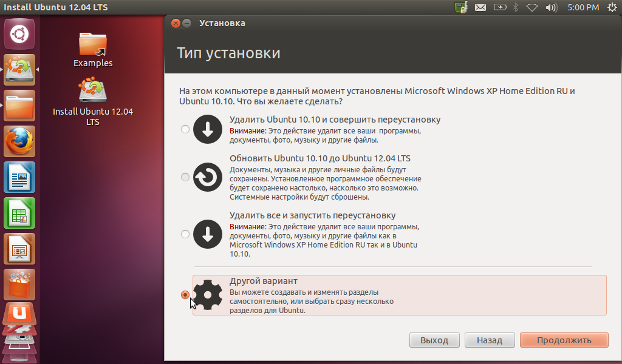Open the system power gear menu
Viewport: 622px width, 364px height.
612,7
